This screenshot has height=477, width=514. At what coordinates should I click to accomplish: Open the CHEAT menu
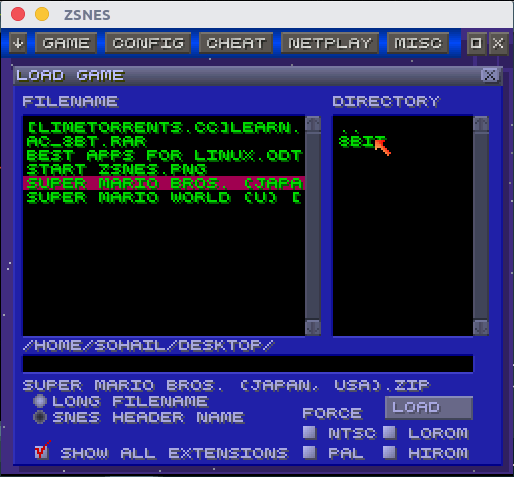pos(236,43)
